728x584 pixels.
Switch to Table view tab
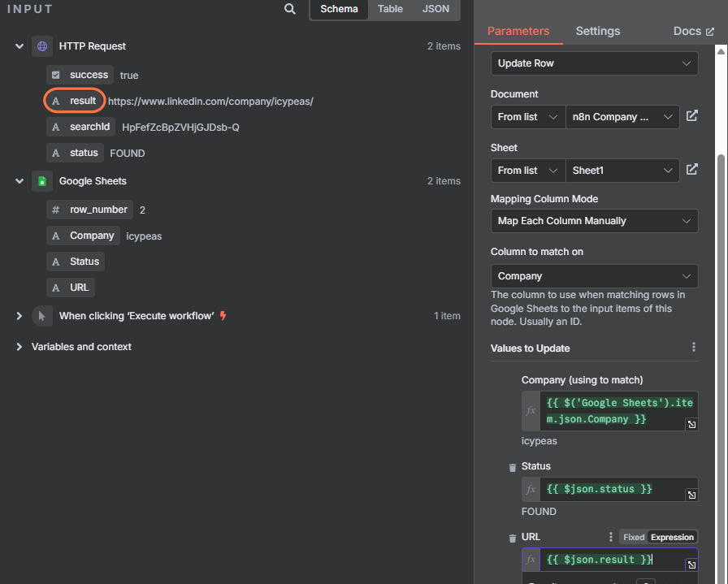[390, 9]
